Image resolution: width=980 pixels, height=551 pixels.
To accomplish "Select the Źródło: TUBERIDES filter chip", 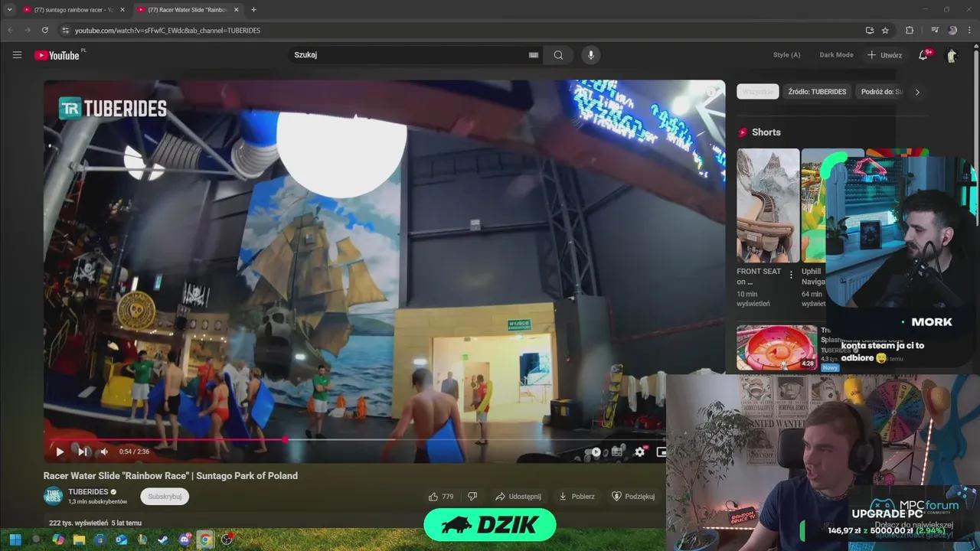I will (x=817, y=92).
